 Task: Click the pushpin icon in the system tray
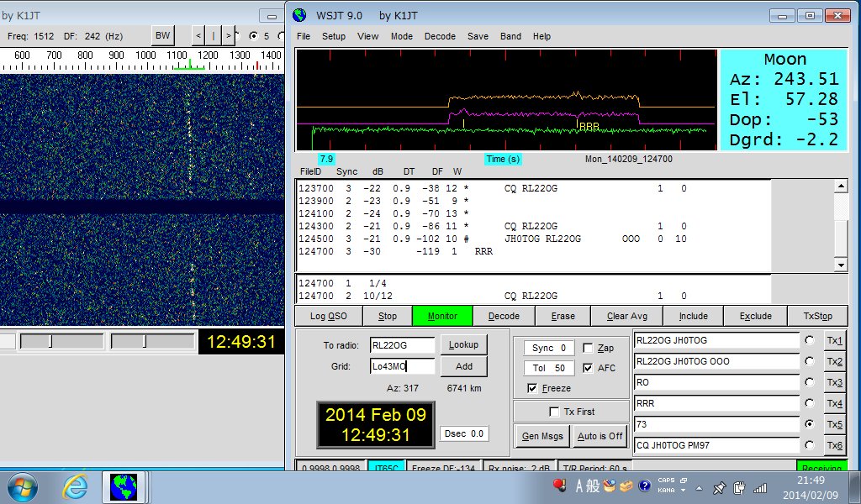click(719, 487)
